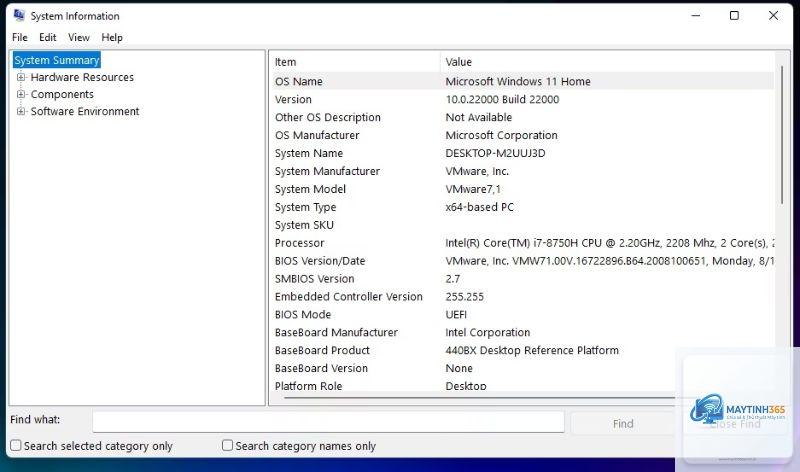Click the value DESKTOP-M2UUJ3D
800x472 pixels.
(495, 153)
